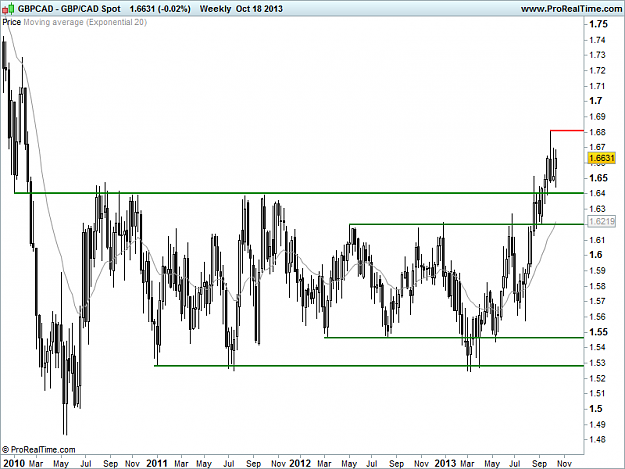Select the green support line at 1.64

click(x=299, y=193)
